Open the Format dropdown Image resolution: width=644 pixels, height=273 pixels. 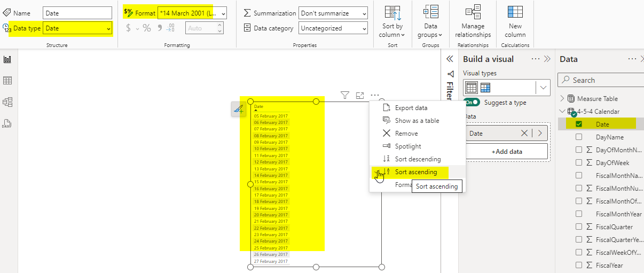click(x=192, y=13)
